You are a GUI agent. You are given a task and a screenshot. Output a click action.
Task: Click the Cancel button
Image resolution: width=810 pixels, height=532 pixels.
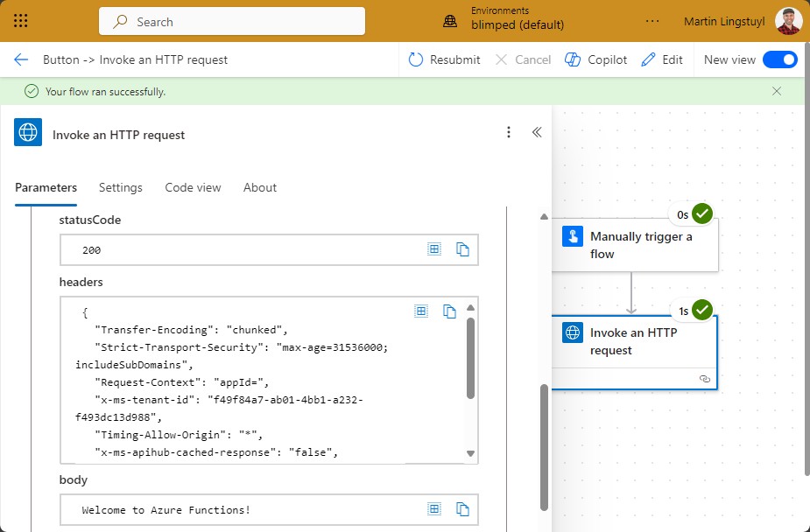click(523, 59)
